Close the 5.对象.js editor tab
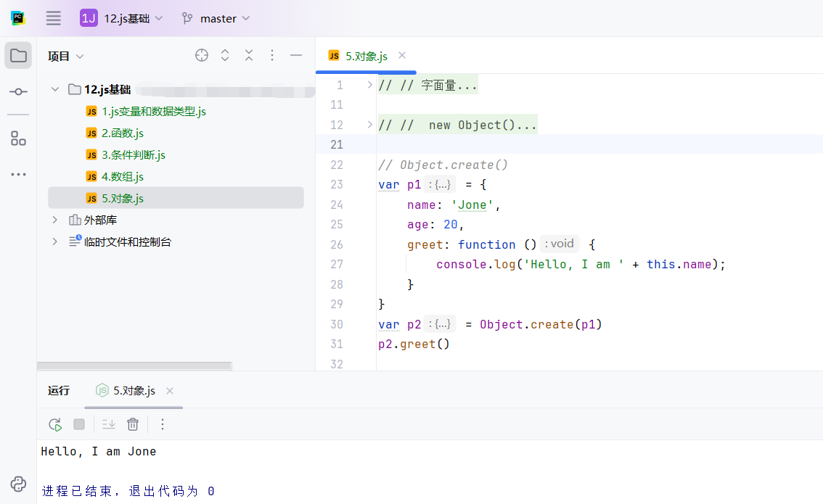Viewport: 823px width, 504px height. point(402,55)
